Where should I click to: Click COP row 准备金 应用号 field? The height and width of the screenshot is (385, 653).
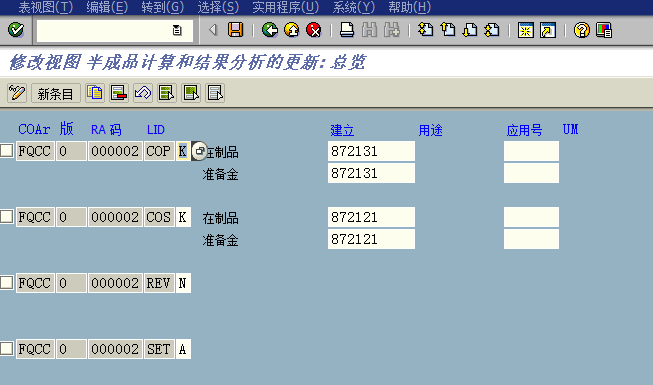531,173
